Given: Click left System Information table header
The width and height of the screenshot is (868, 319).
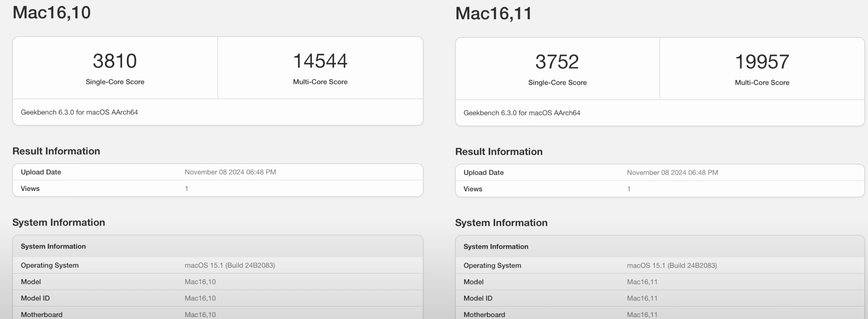Looking at the screenshot, I should point(53,246).
